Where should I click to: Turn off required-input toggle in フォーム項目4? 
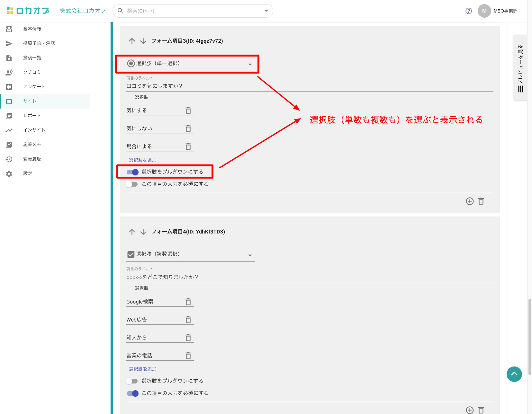tap(132, 393)
